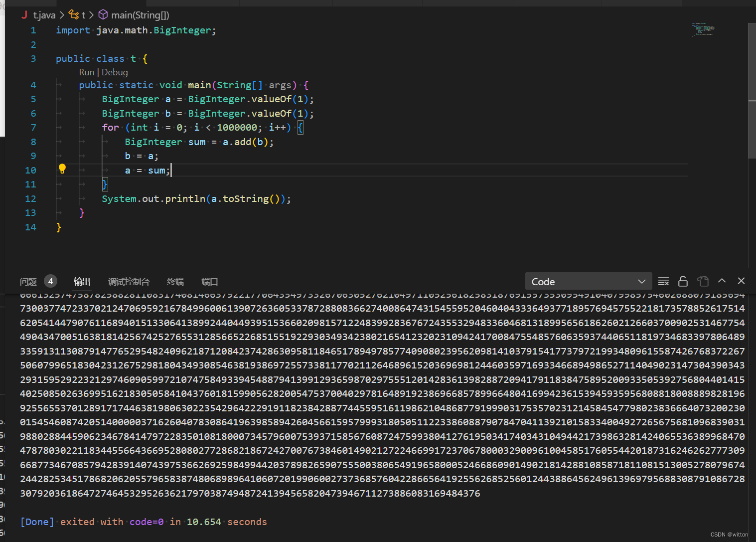The image size is (756, 542).
Task: Maximize the panel with the chevron-up icon
Action: point(722,281)
